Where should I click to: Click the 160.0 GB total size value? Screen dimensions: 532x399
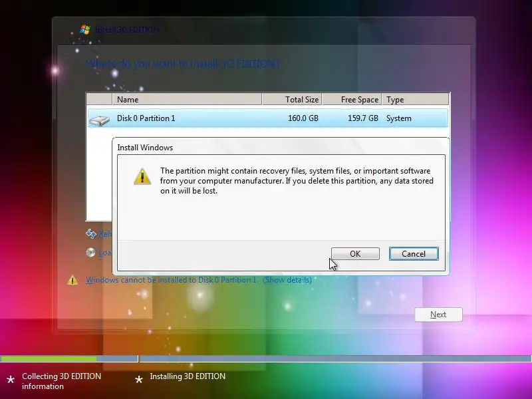303,118
